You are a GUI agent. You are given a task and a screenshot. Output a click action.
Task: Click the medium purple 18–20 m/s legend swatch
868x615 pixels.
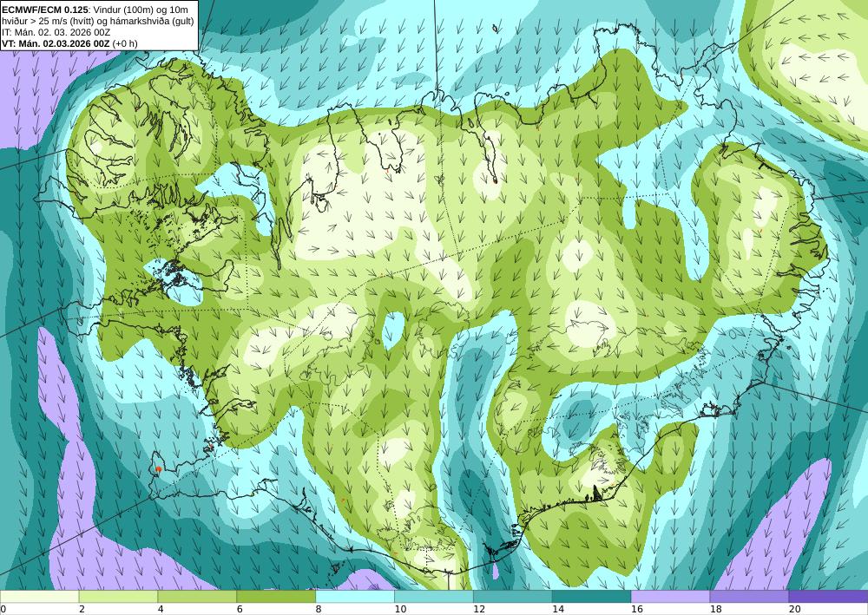click(x=750, y=597)
